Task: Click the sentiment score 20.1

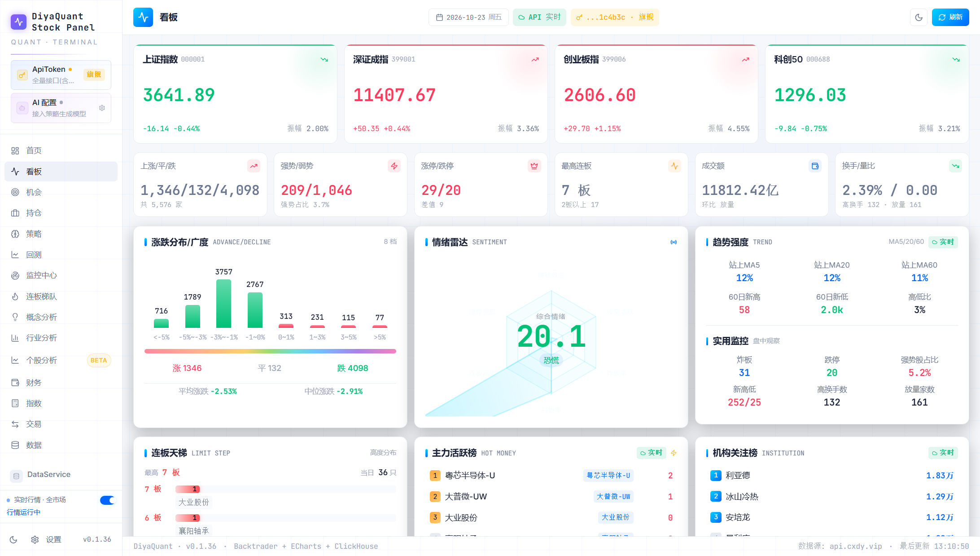Action: pyautogui.click(x=551, y=336)
